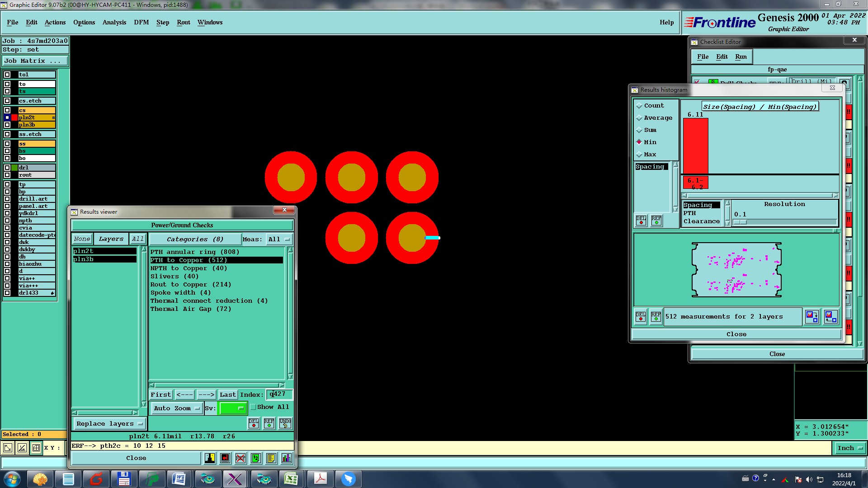Open the DFM menu
868x488 pixels.
[x=141, y=22]
